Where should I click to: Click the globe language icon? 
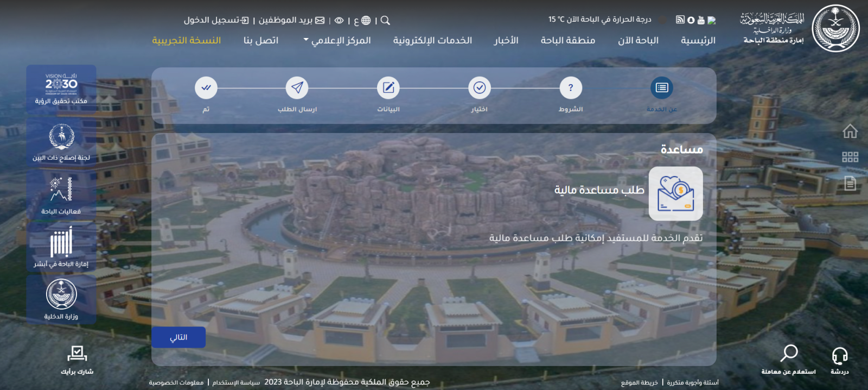(x=366, y=21)
